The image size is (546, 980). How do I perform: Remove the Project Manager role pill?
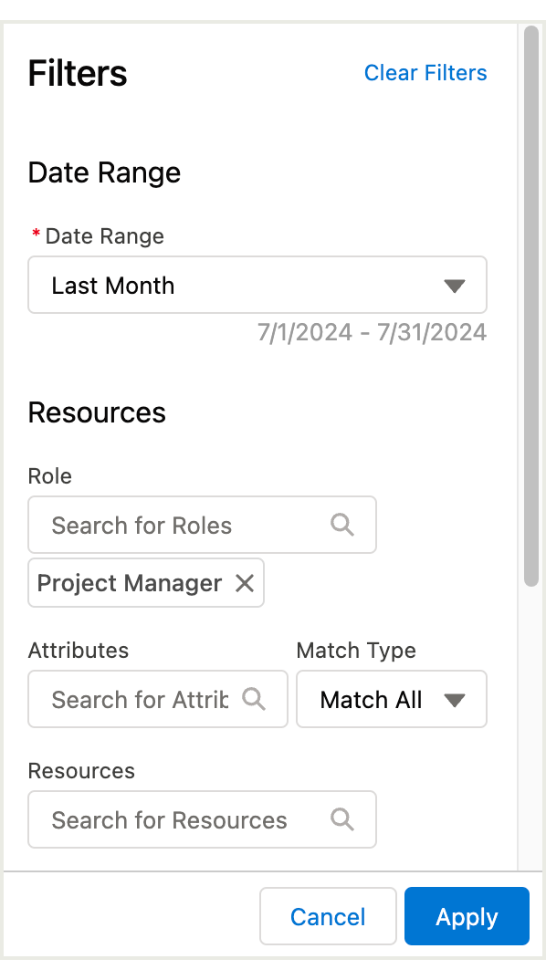coord(245,583)
